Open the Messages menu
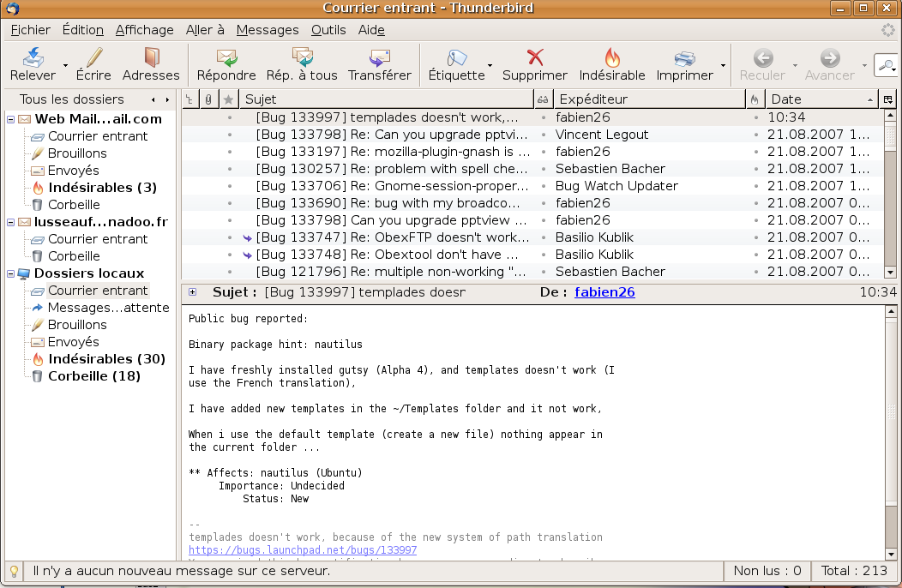902x588 pixels. click(x=267, y=30)
